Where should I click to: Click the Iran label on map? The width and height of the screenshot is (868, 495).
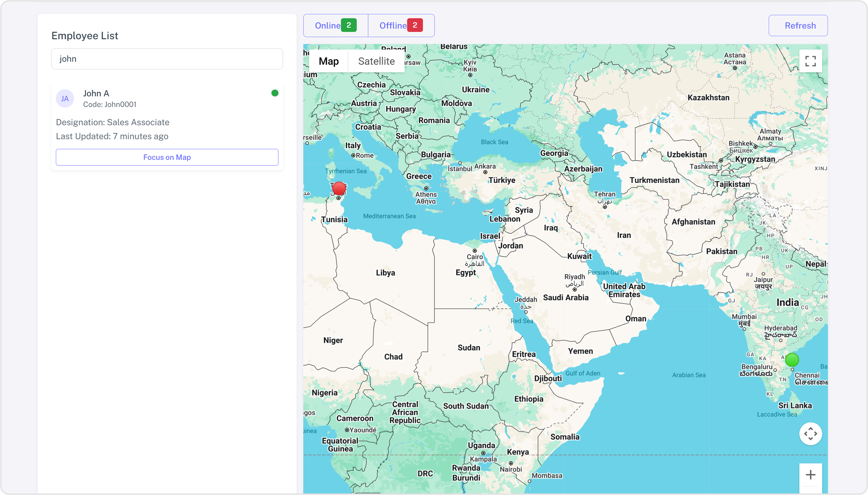pos(624,235)
